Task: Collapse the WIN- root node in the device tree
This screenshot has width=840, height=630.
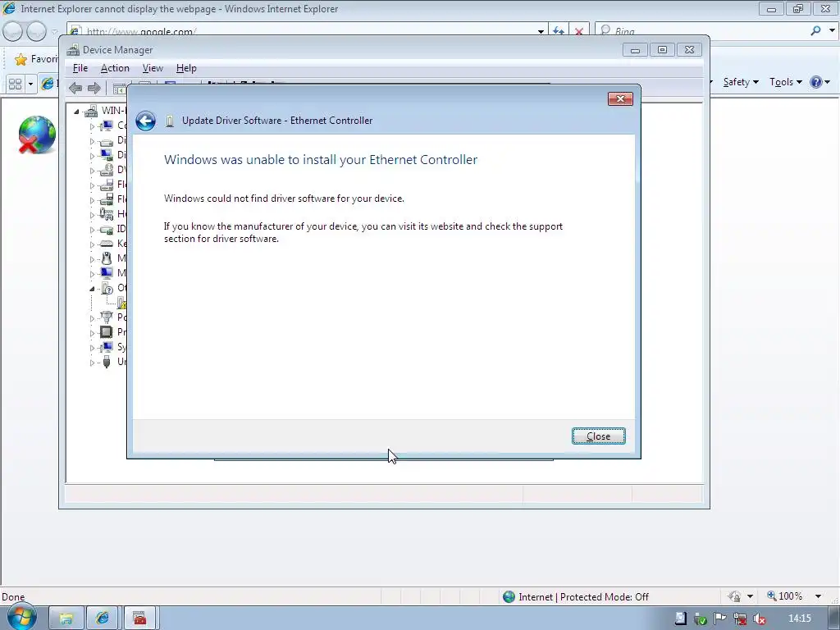Action: point(76,112)
